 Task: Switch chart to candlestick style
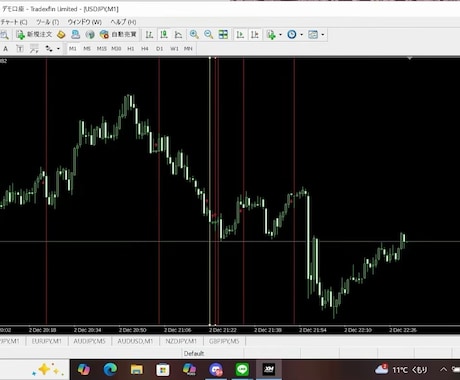[164, 34]
